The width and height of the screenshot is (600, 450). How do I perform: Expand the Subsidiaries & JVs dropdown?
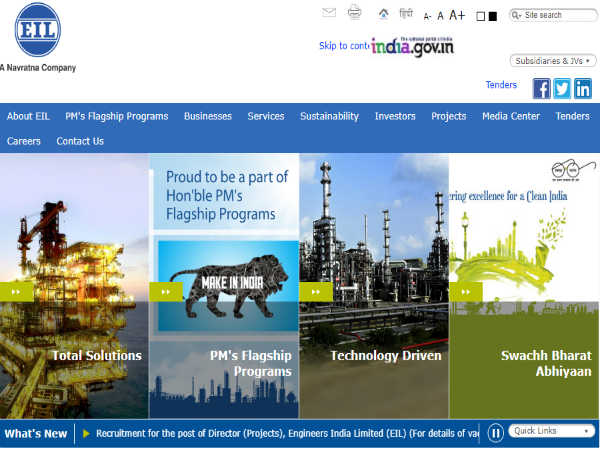553,61
